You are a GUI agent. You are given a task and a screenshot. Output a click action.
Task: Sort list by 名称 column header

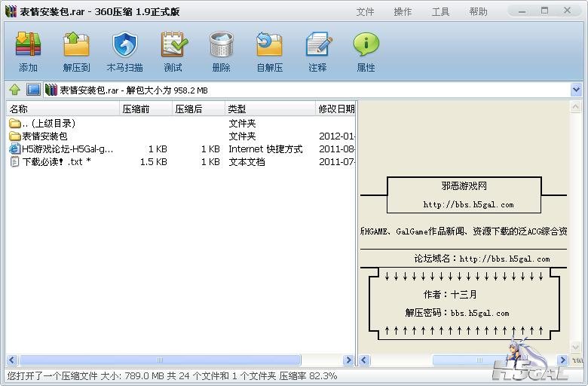[60, 109]
